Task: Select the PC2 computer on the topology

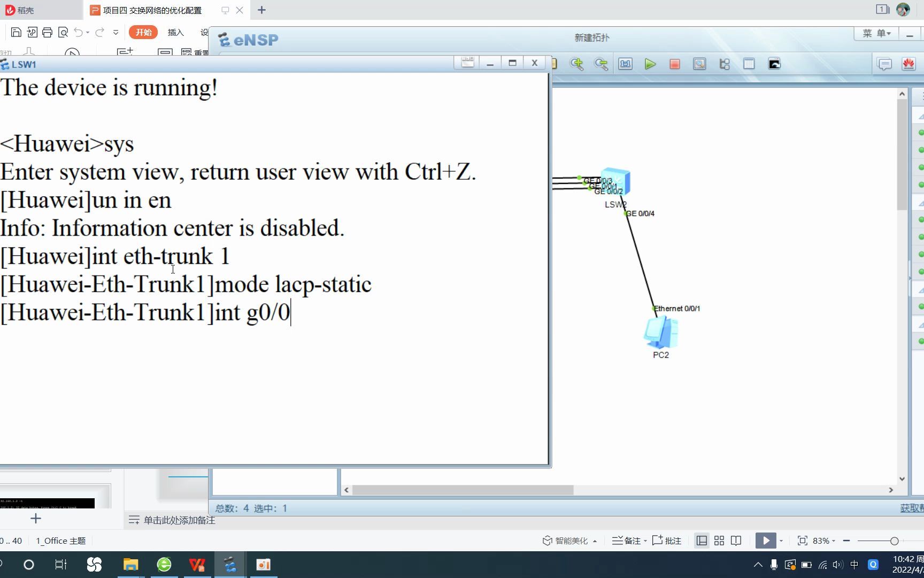Action: pyautogui.click(x=661, y=332)
